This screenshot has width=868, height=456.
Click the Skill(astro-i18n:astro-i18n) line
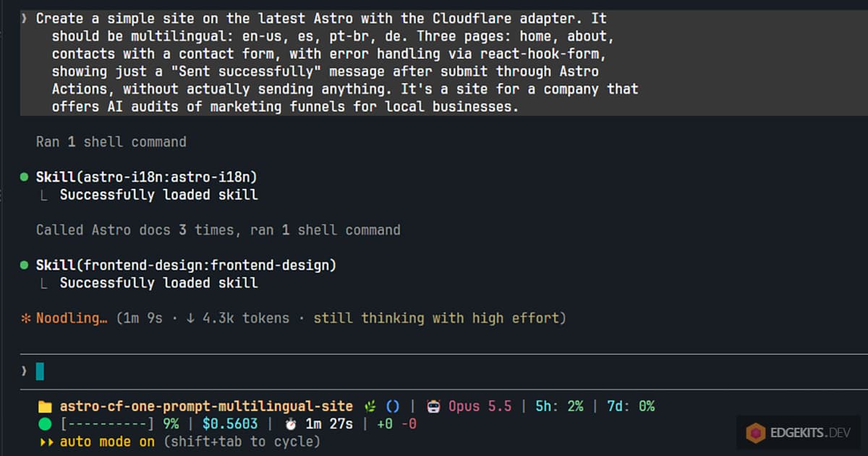click(x=147, y=177)
